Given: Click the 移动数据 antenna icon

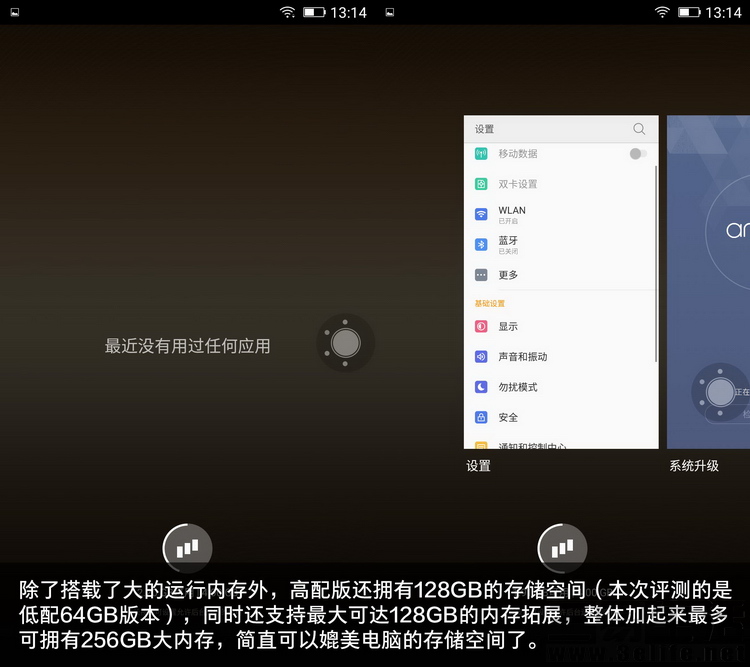Looking at the screenshot, I should 481,154.
